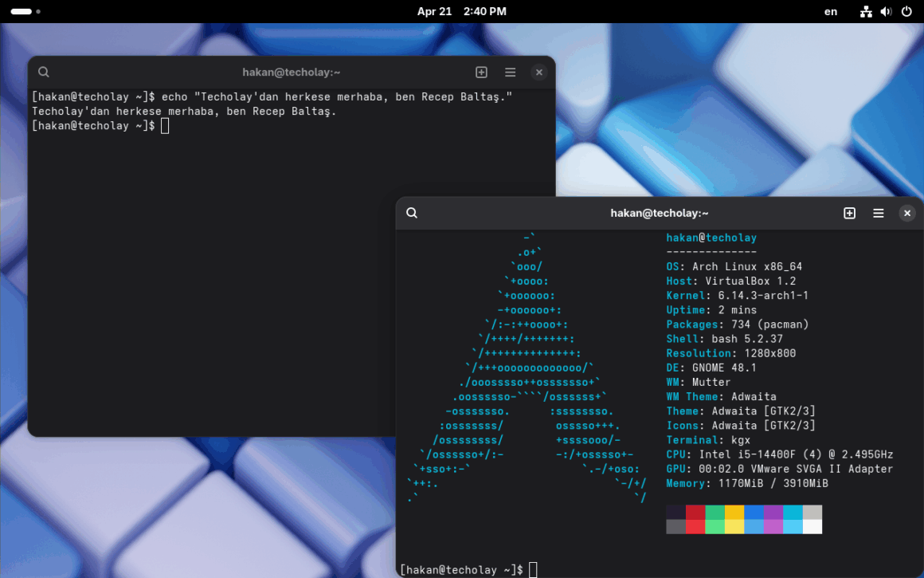Click the prompt cursor in the back terminal
Image resolution: width=924 pixels, height=578 pixels.
point(165,126)
